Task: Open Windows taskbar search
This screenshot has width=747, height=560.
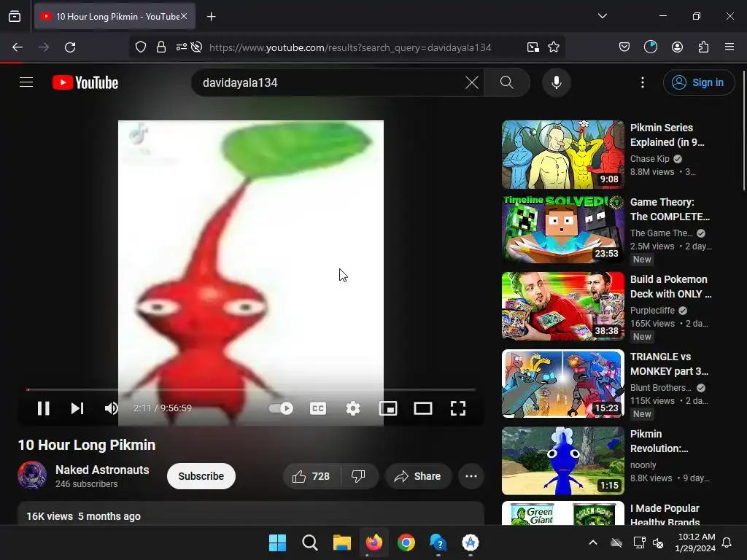Action: tap(309, 542)
